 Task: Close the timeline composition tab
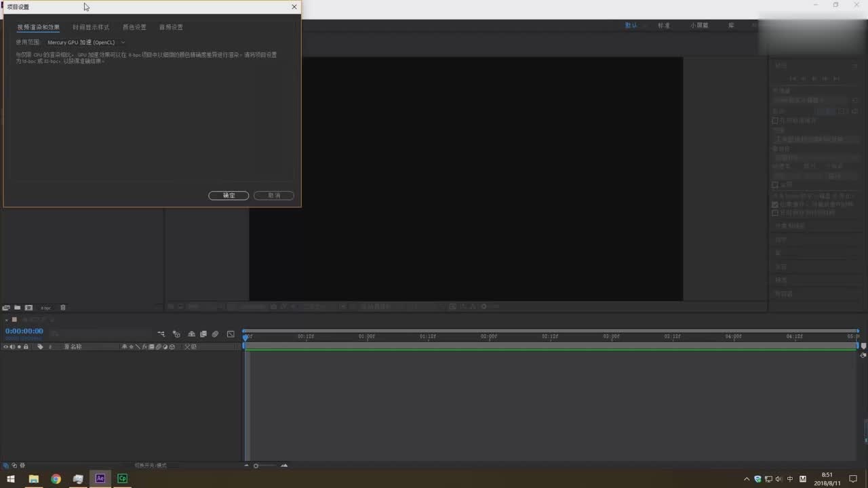click(x=7, y=320)
